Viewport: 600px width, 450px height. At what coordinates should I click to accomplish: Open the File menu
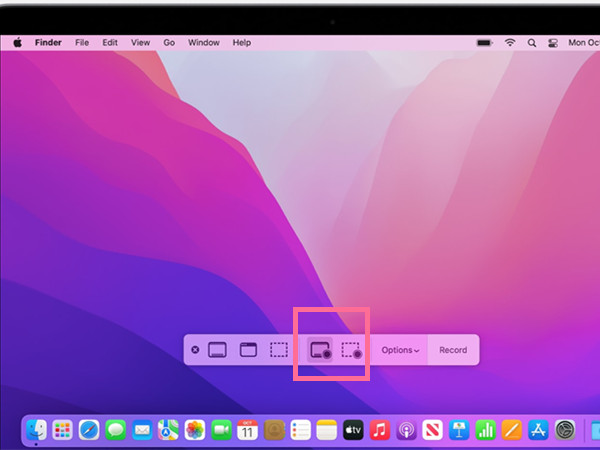82,43
